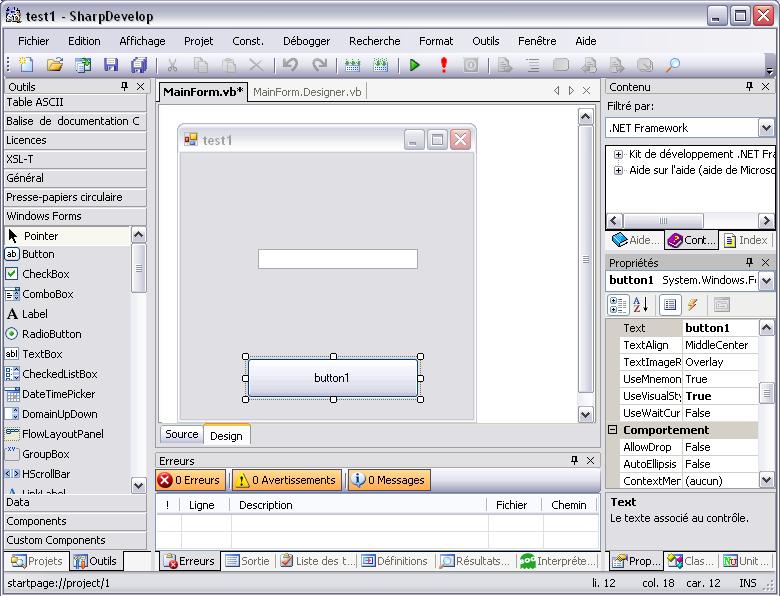Click the Save file floppy icon
The image size is (780, 596).
111,65
